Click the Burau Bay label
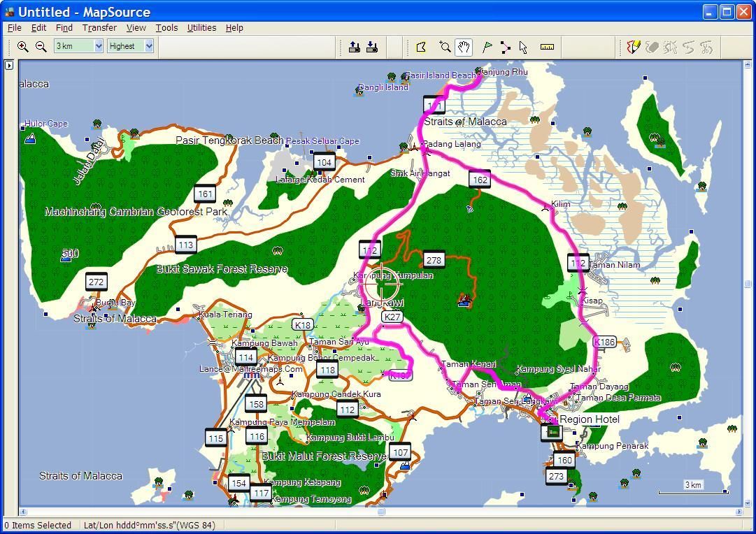The height and width of the screenshot is (534, 756). tap(115, 303)
